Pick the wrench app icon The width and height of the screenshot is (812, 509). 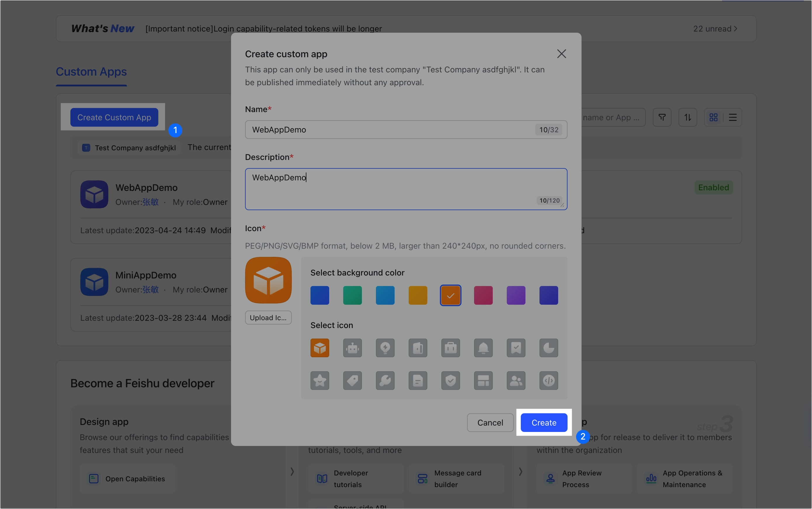[x=385, y=380]
